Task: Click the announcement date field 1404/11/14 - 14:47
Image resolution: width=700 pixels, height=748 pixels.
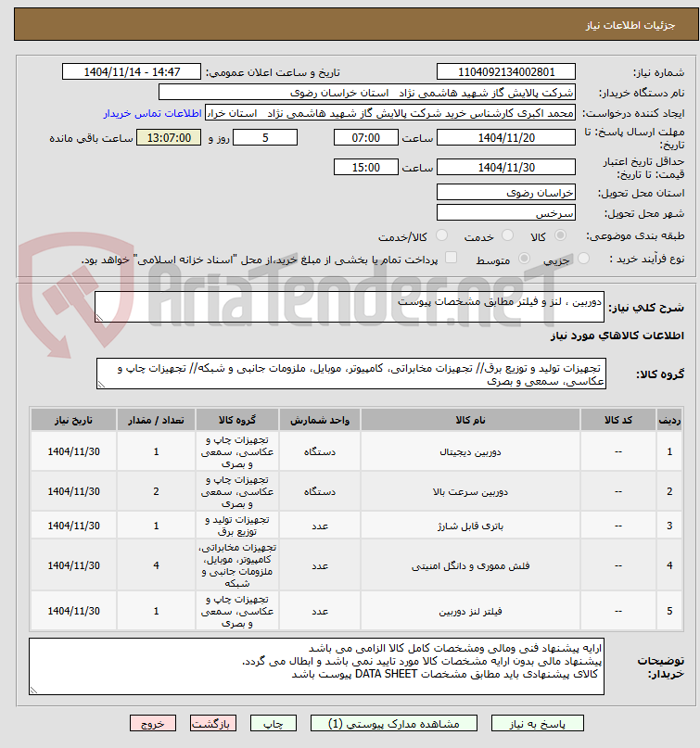Action: [132, 72]
